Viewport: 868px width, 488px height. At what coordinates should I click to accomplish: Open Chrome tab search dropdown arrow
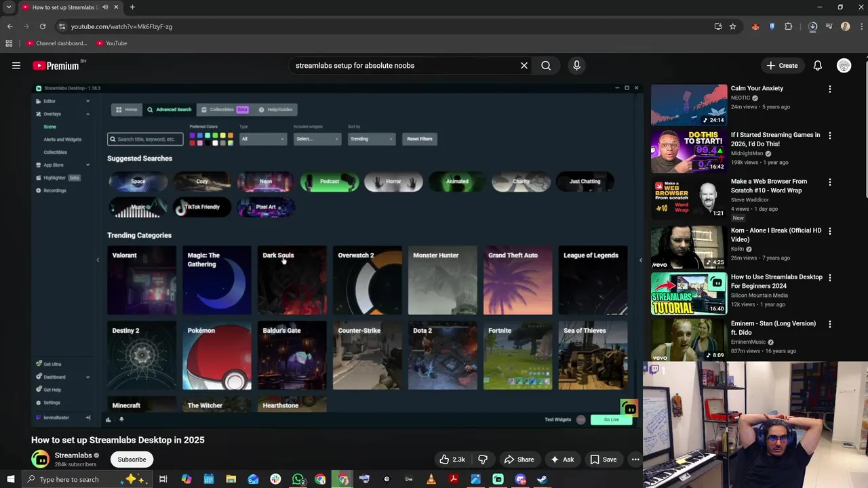[x=9, y=7]
